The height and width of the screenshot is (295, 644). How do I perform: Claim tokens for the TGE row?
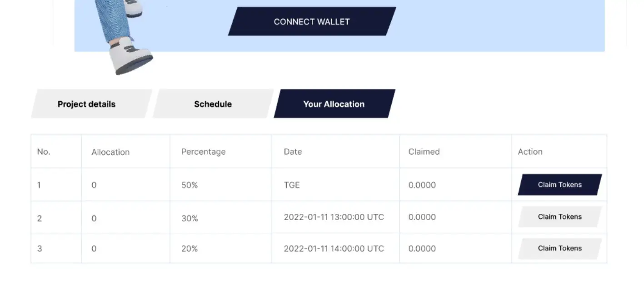coord(559,185)
